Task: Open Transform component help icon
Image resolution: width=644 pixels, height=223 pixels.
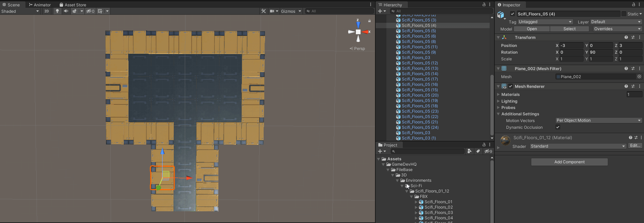Action: (626, 38)
